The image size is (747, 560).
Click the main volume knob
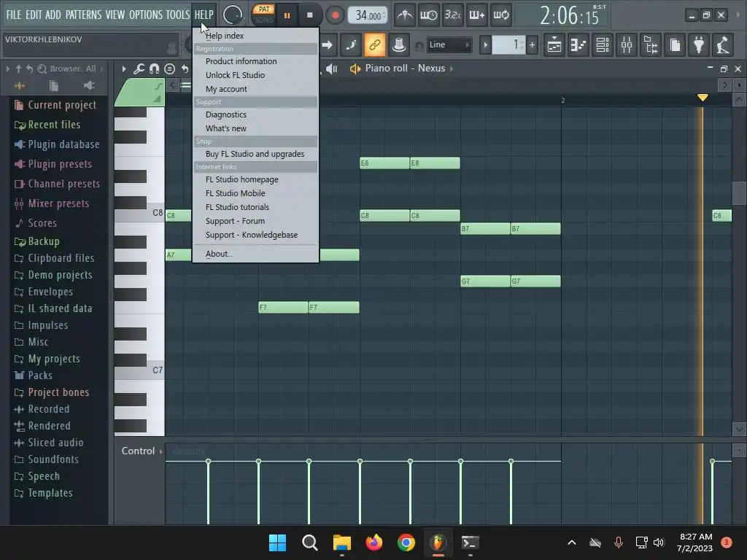coord(233,15)
